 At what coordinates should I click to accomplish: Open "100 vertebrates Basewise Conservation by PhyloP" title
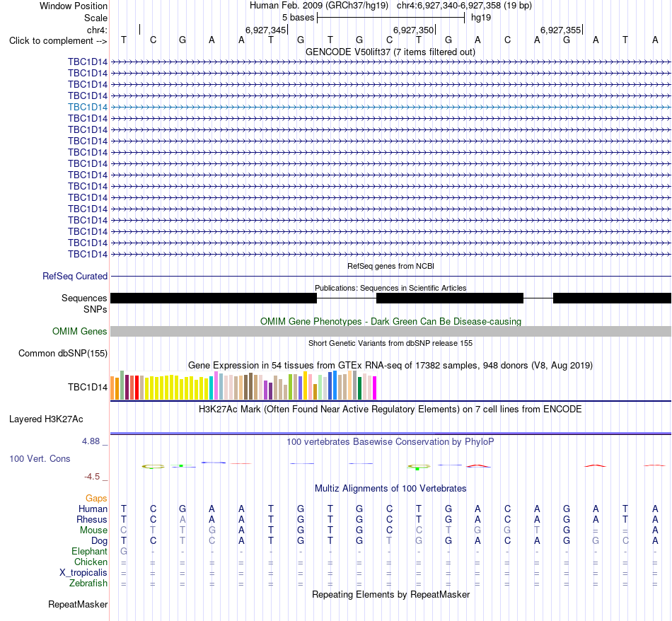[390, 442]
